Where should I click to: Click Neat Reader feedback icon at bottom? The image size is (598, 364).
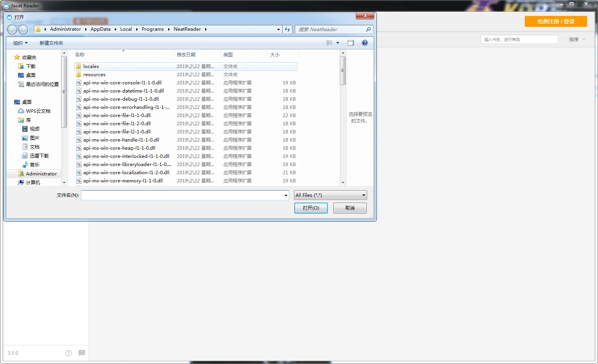coord(81,353)
